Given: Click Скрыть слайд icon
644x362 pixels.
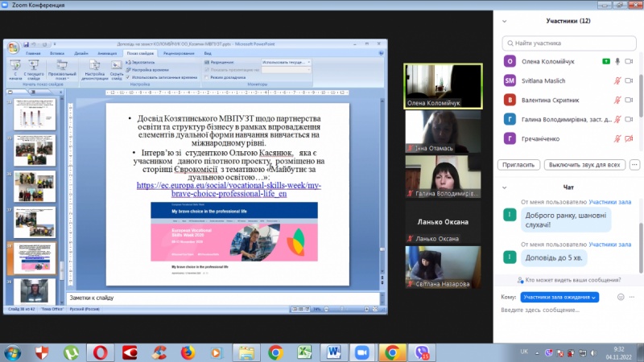Looking at the screenshot, I should [117, 66].
